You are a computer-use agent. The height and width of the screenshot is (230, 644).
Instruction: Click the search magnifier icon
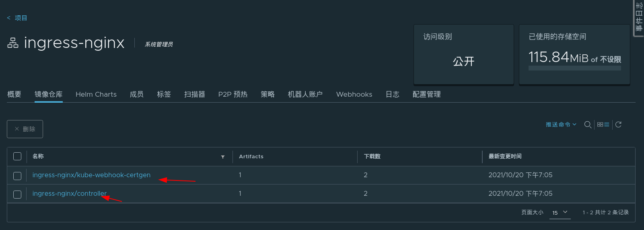(588, 125)
